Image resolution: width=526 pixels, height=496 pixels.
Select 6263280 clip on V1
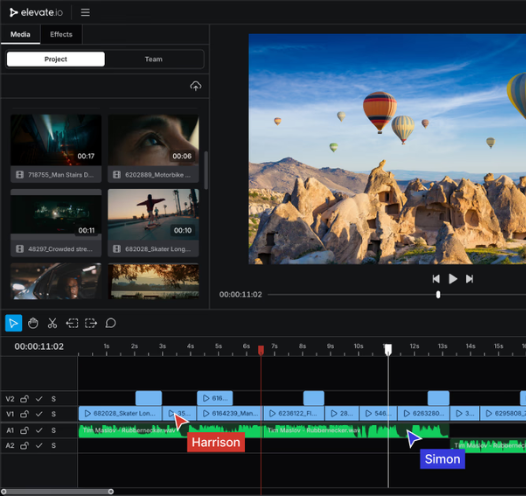pyautogui.click(x=423, y=413)
